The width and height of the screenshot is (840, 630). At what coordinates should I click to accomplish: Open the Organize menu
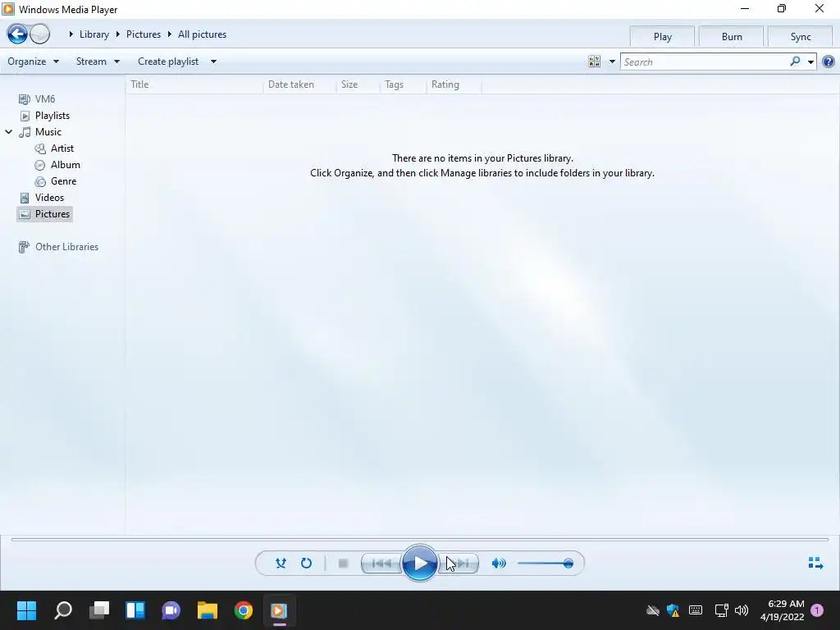(x=33, y=62)
